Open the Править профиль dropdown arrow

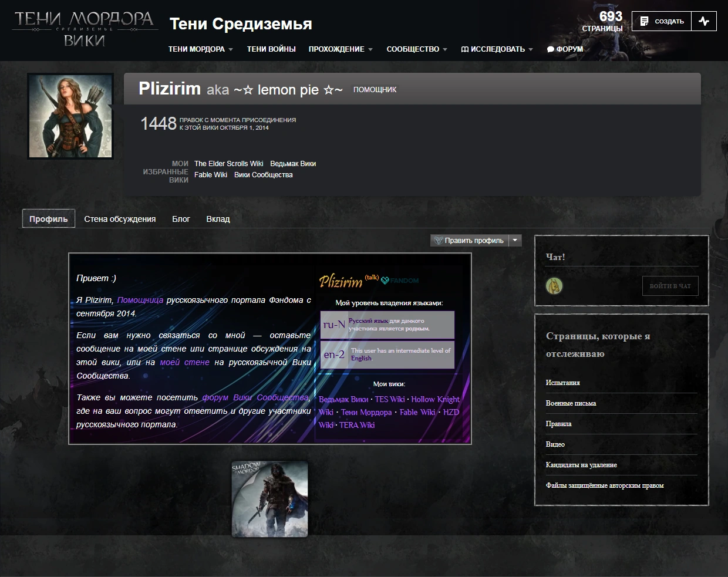coord(514,240)
